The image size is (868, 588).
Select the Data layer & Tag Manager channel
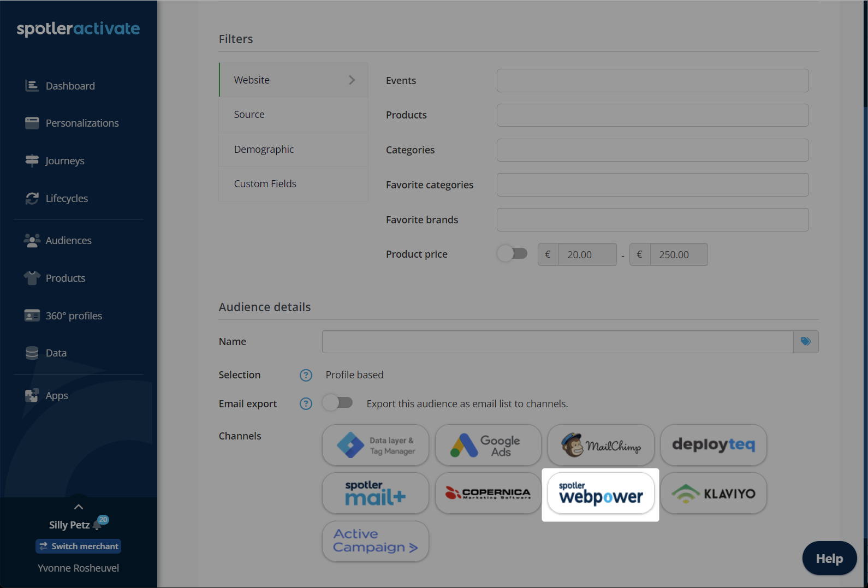pos(376,446)
